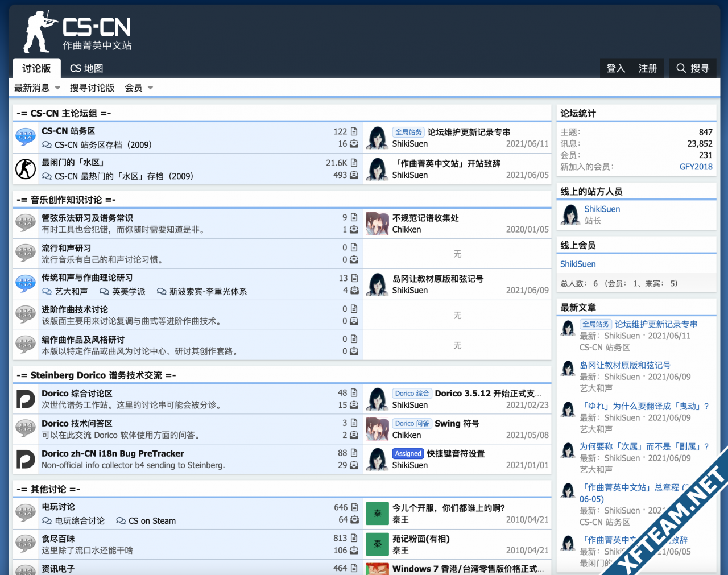Click the 管弦乐法研习及谱务常识 forum bubble icon
The width and height of the screenshot is (728, 575).
click(x=26, y=224)
